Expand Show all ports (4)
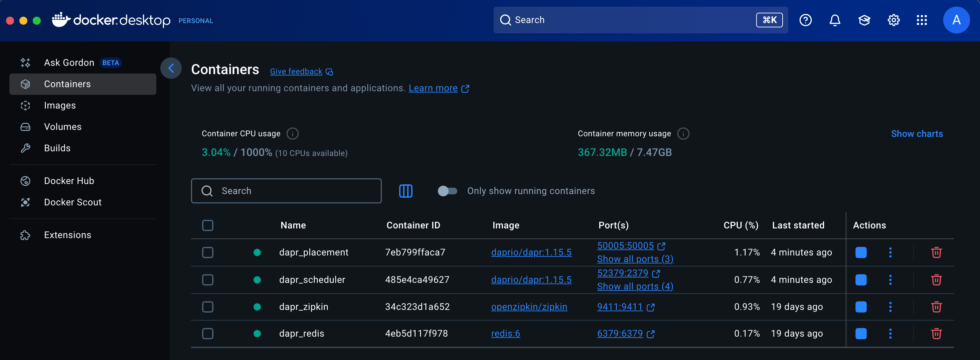 click(635, 287)
